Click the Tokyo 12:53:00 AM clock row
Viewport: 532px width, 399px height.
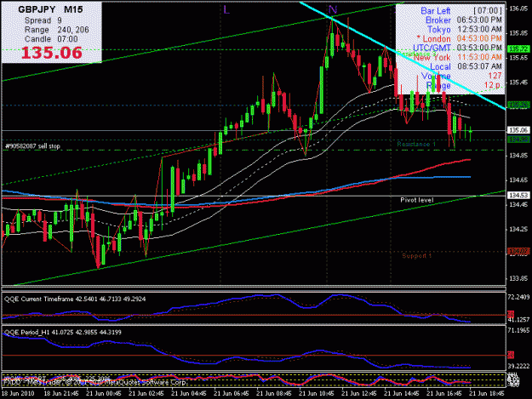(x=464, y=30)
